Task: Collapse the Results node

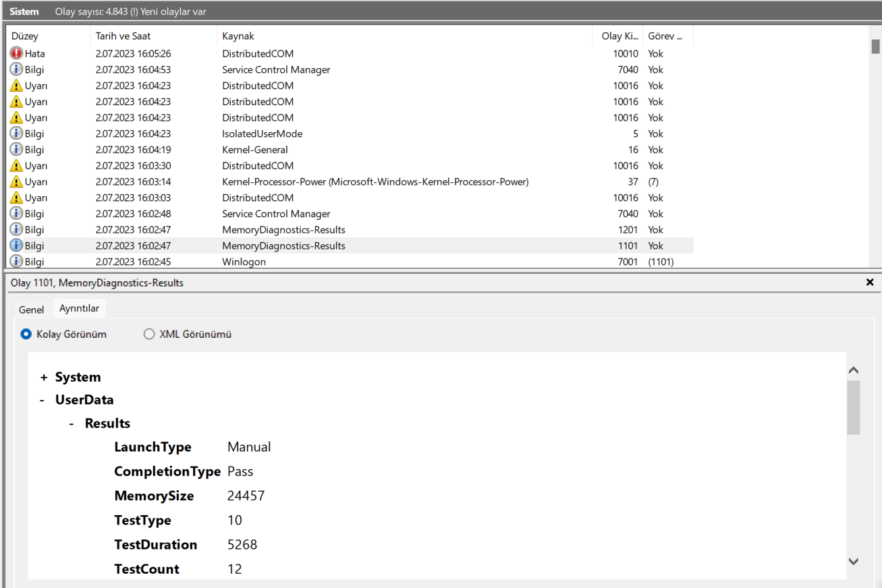Action: 72,424
